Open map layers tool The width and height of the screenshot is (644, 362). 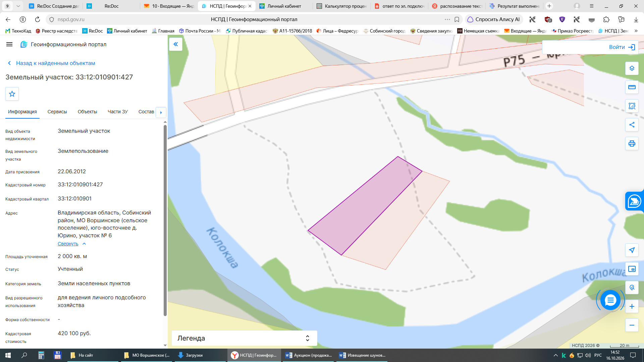[632, 68]
